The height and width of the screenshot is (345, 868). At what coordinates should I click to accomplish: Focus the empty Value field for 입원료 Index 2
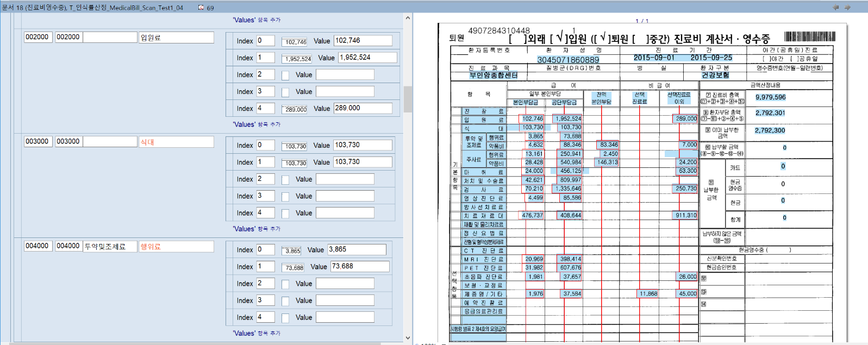point(345,74)
